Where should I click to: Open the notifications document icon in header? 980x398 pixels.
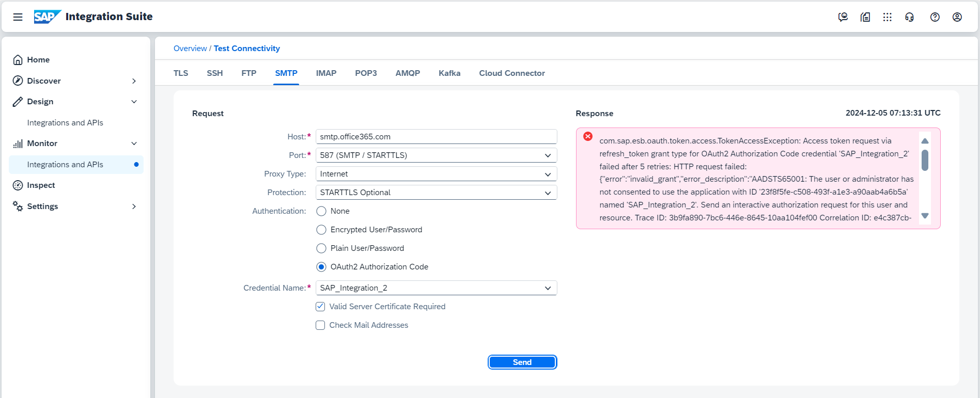(865, 17)
